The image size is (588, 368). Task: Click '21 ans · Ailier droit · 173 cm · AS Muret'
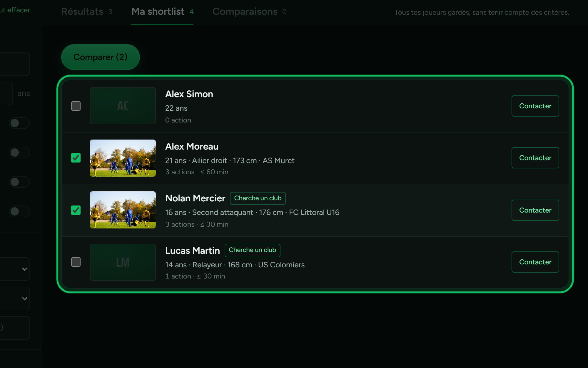(230, 160)
